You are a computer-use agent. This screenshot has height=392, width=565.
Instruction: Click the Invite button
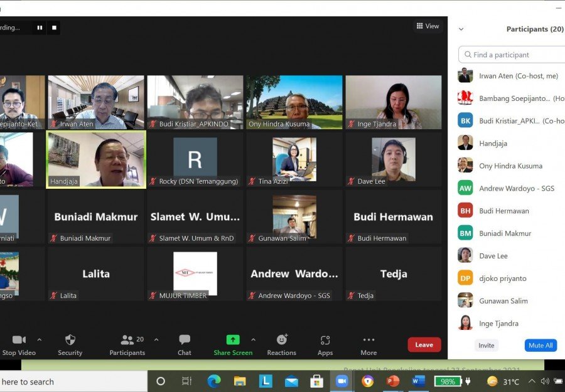pos(486,345)
